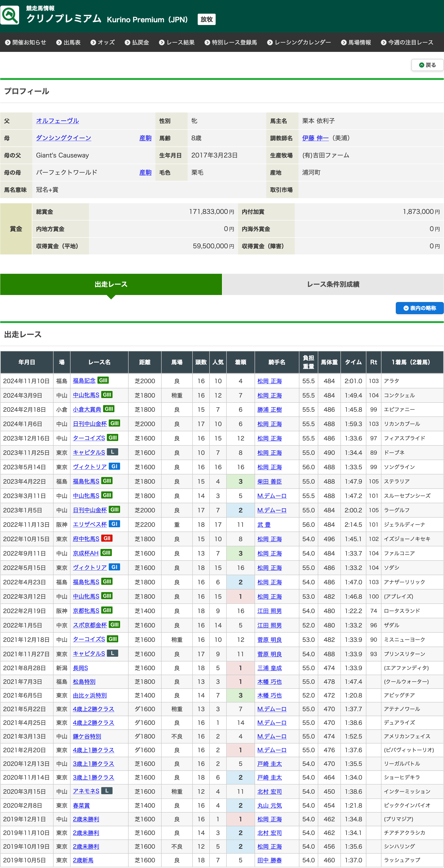Open スポ京都金杯 race link
The height and width of the screenshot is (868, 444).
click(x=90, y=625)
